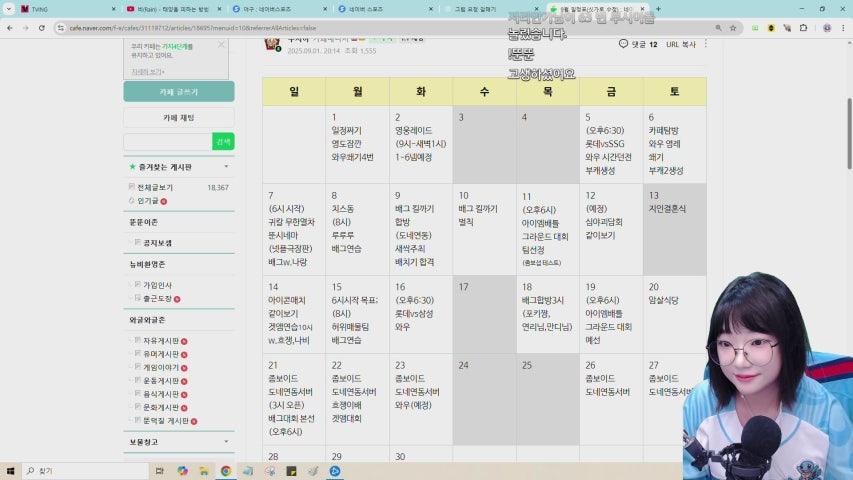
Task: Open 게임이야기 board
Action: point(160,367)
